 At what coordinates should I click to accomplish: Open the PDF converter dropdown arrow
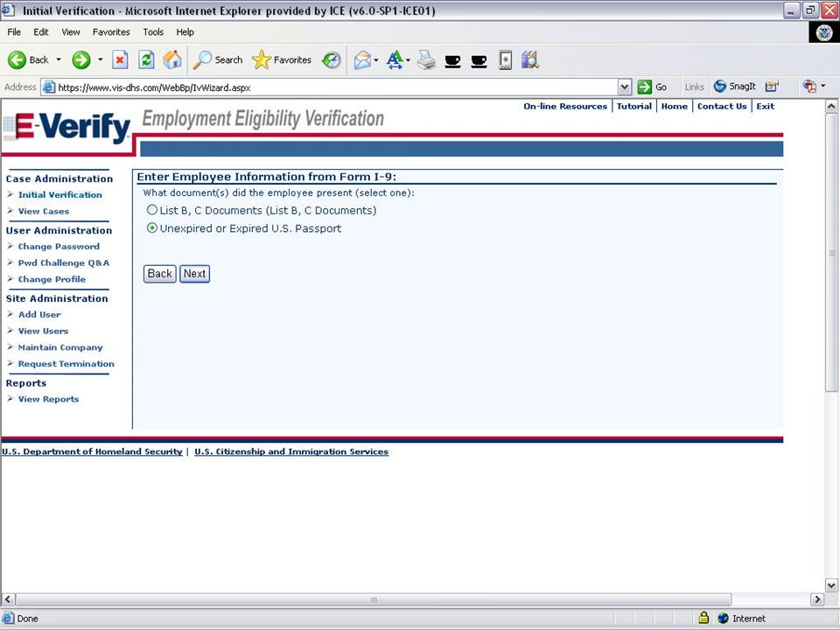pyautogui.click(x=823, y=87)
